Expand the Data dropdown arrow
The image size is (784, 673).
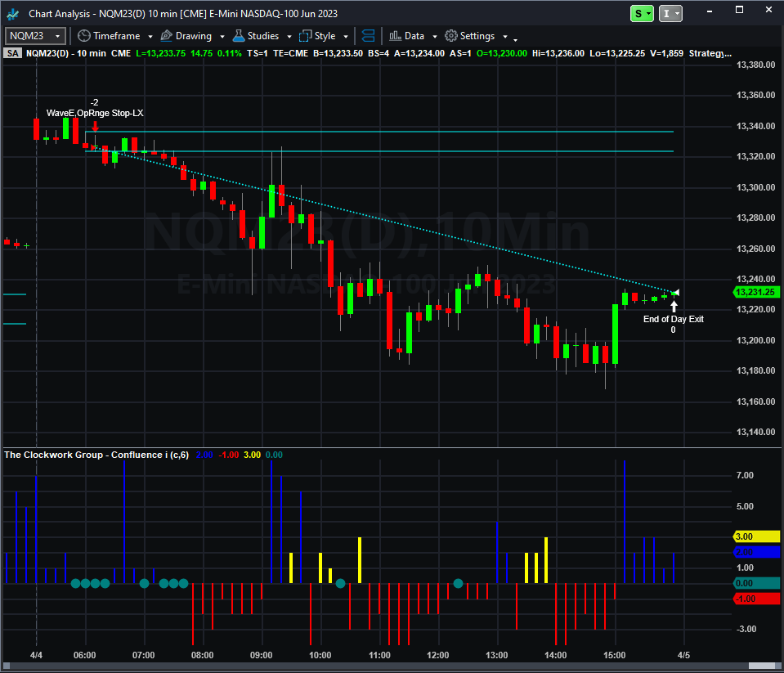point(434,37)
